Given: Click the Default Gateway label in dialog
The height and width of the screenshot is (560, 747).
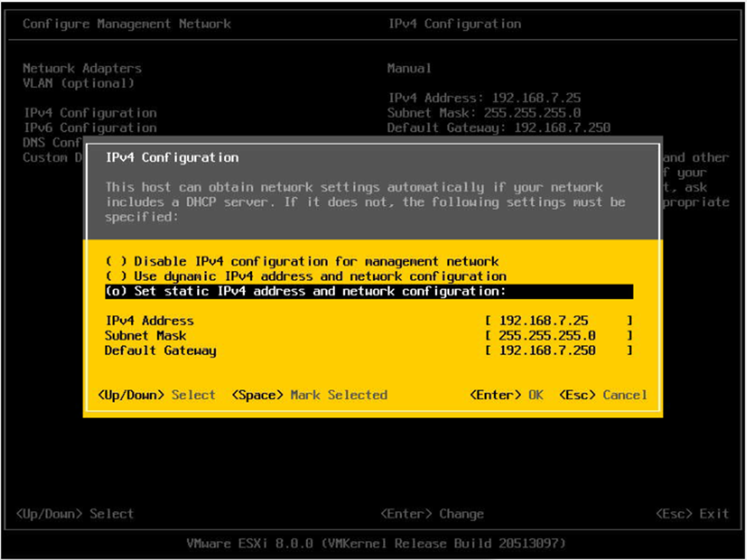Looking at the screenshot, I should coord(161,351).
